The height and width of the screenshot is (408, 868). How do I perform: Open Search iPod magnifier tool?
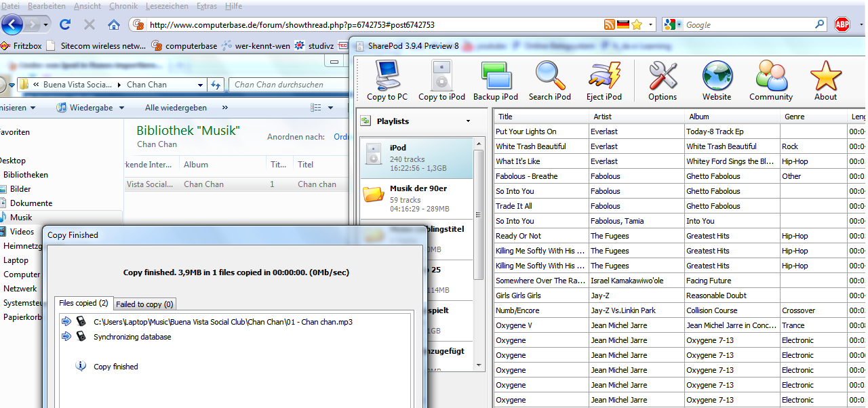coord(550,80)
